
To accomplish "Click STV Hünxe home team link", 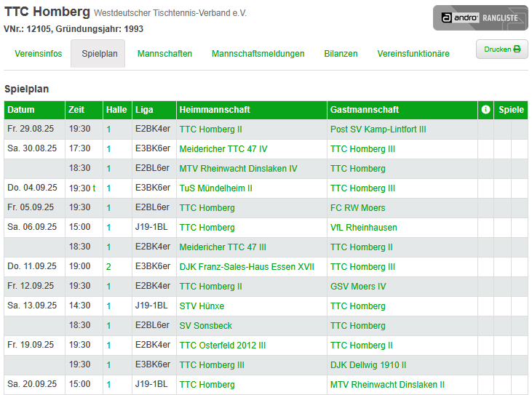I will click(x=202, y=306).
